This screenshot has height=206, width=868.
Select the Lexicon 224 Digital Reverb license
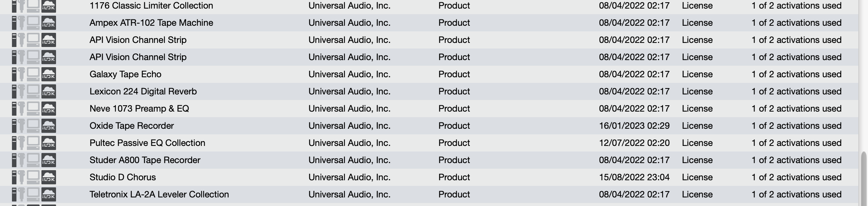click(143, 91)
